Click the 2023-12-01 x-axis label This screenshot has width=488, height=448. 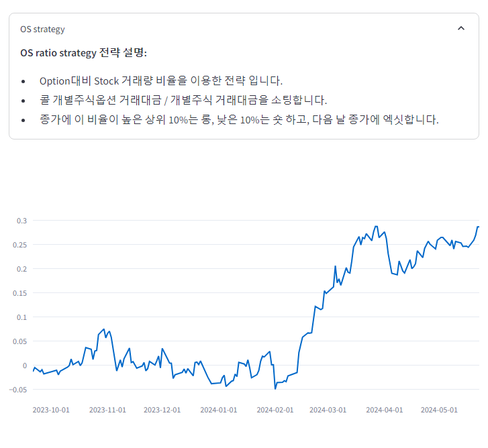pos(162,410)
